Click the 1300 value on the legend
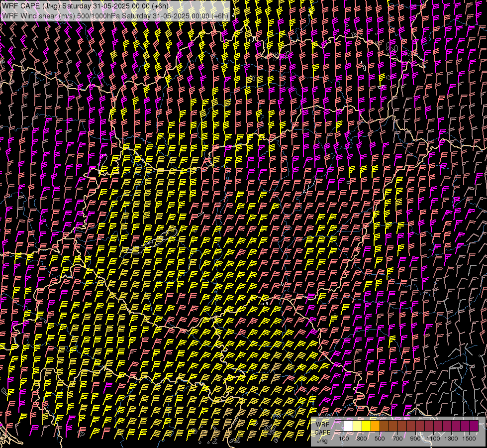Viewport: 487px width, 448px height. click(451, 439)
